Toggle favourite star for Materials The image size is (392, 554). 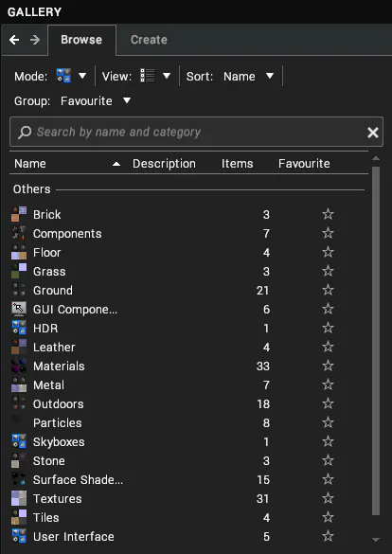click(x=328, y=366)
